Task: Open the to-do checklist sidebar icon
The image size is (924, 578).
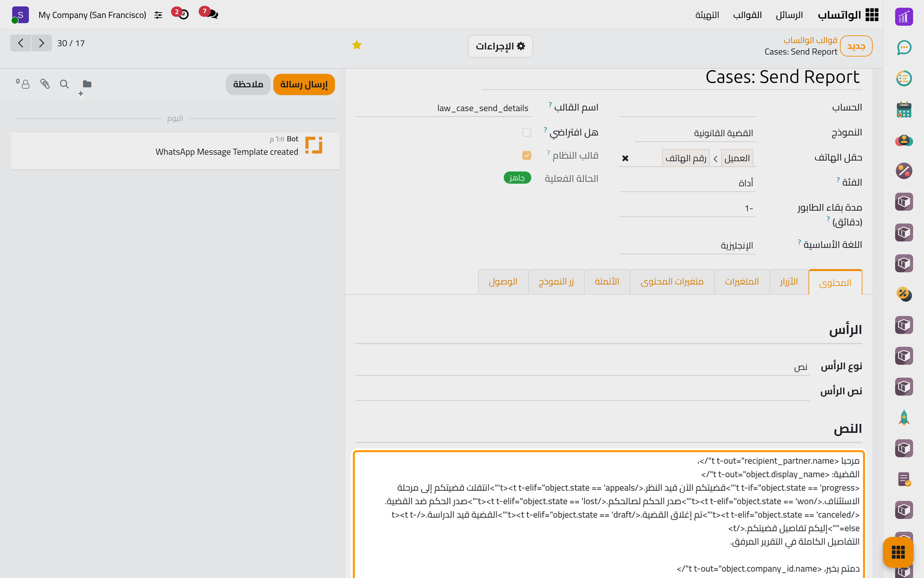Action: click(904, 79)
